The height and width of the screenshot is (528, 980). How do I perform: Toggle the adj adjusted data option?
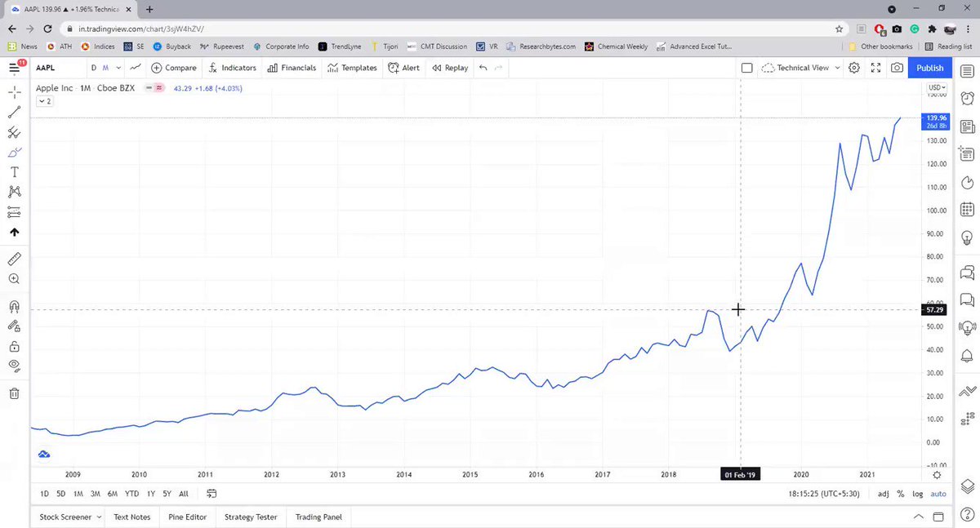[x=883, y=494]
